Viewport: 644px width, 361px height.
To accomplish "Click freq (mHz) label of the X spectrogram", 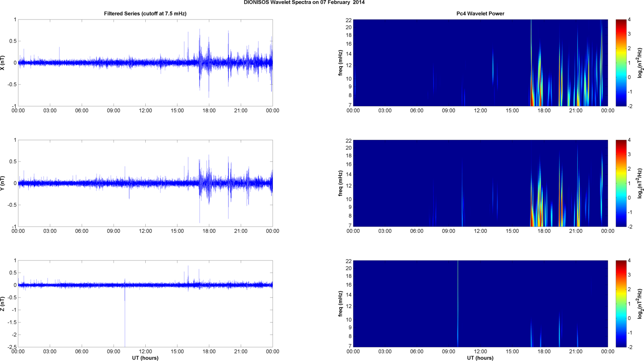I will pyautogui.click(x=340, y=63).
